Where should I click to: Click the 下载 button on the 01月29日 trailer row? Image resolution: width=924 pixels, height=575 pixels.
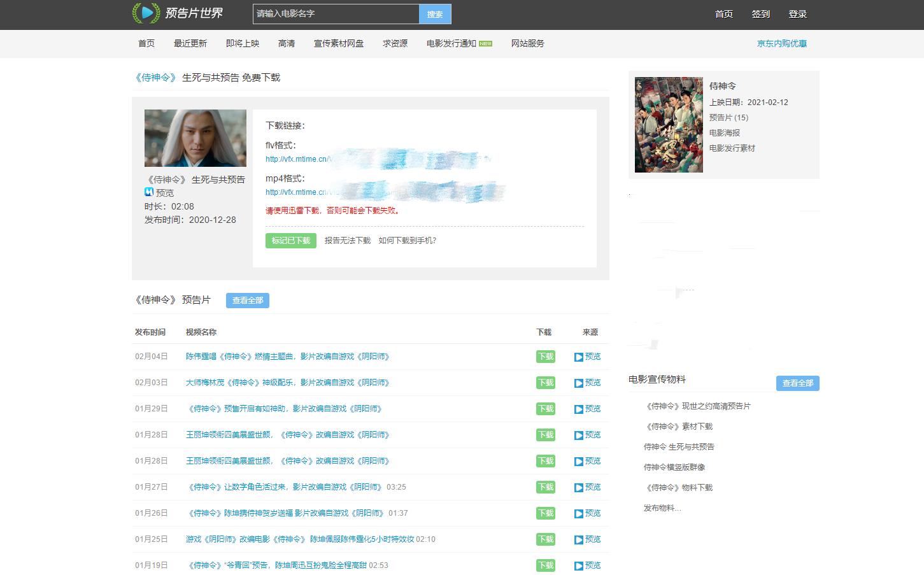pyautogui.click(x=545, y=409)
